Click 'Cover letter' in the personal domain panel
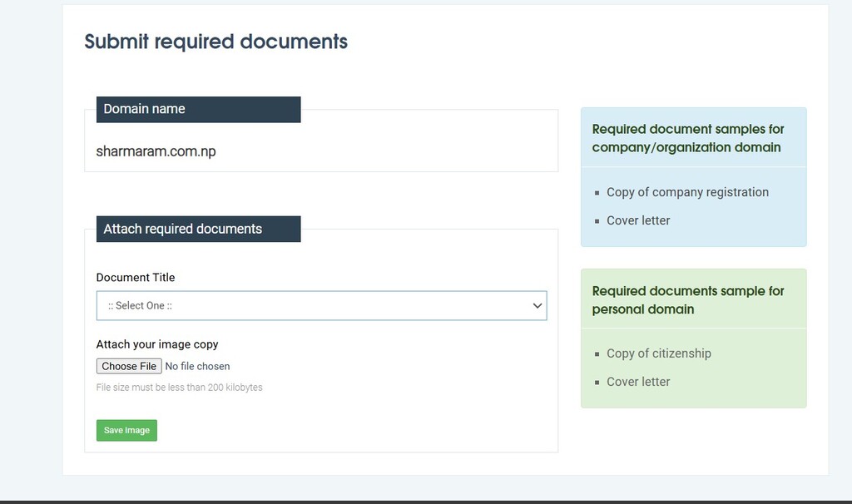The width and height of the screenshot is (852, 504). [638, 382]
